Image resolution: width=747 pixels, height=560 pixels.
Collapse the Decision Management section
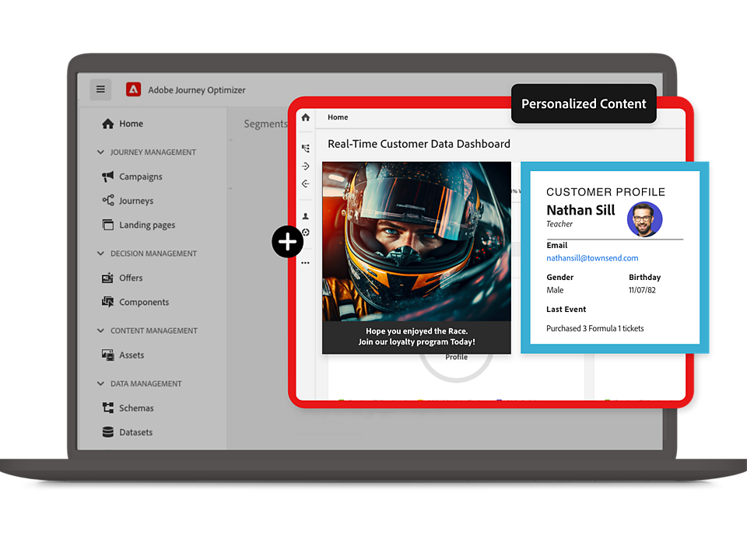point(100,254)
